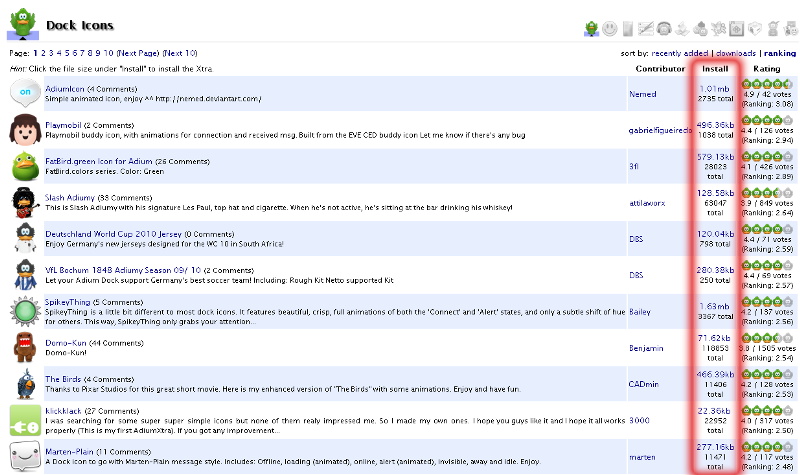800x475 pixels.
Task: Open the Slash Adiumy icon thumbnail
Action: 24,201
